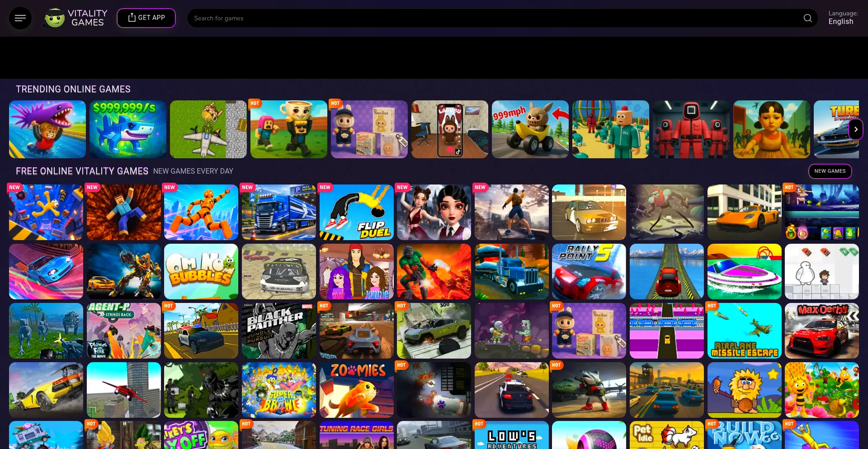The height and width of the screenshot is (449, 868).
Task: Open the Max Derby game
Action: [822, 331]
